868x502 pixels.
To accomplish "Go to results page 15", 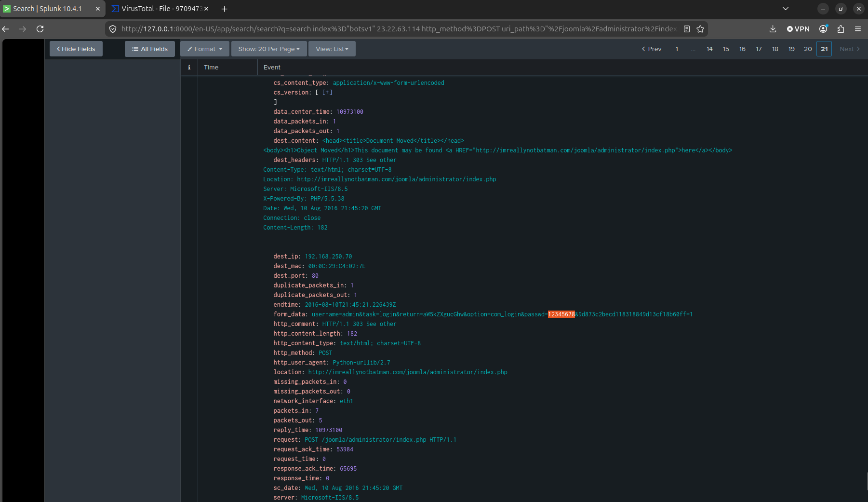I will [726, 49].
